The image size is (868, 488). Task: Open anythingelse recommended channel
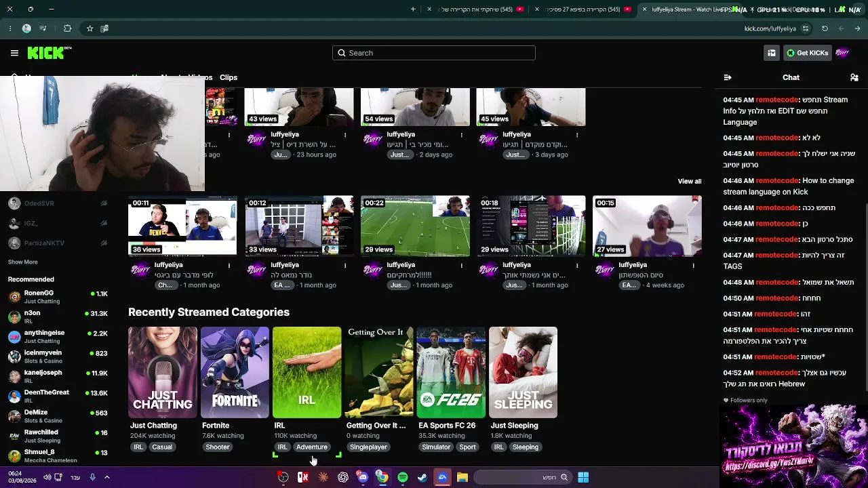58,336
